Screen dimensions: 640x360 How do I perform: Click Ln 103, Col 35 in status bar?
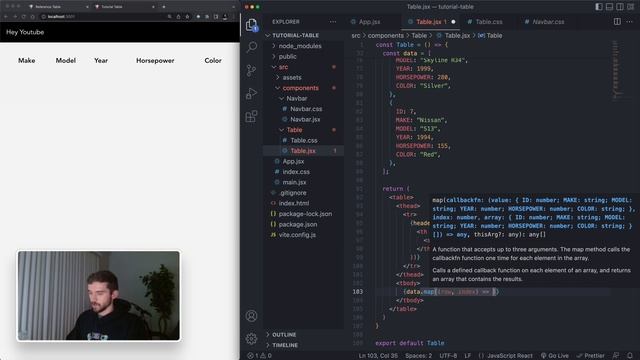point(378,356)
